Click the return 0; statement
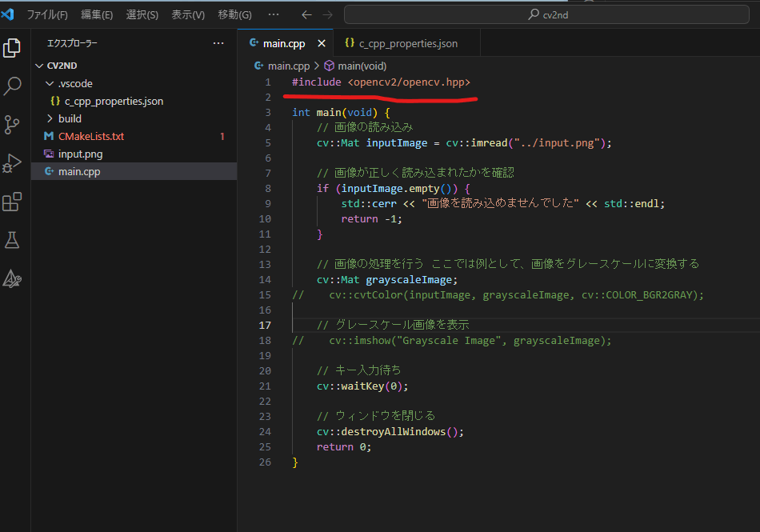Screen dimensions: 760x532 (x=344, y=447)
